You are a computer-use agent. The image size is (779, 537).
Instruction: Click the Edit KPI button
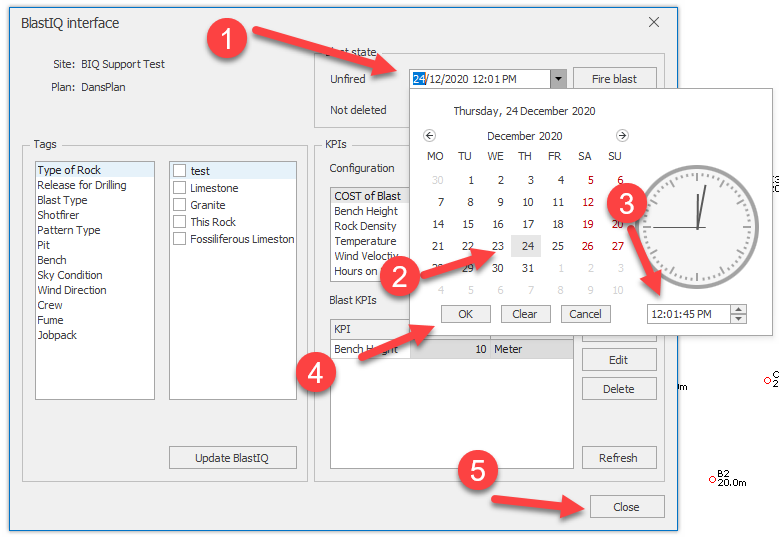point(619,360)
